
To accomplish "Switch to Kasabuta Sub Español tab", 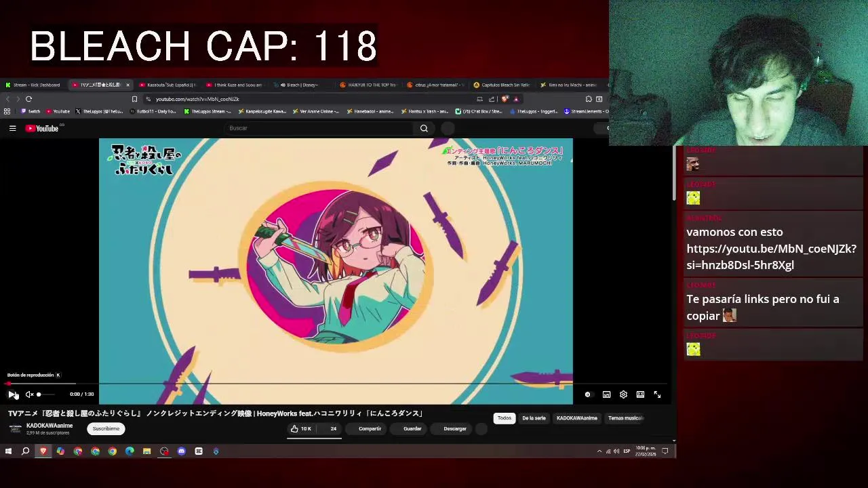I will [x=167, y=85].
